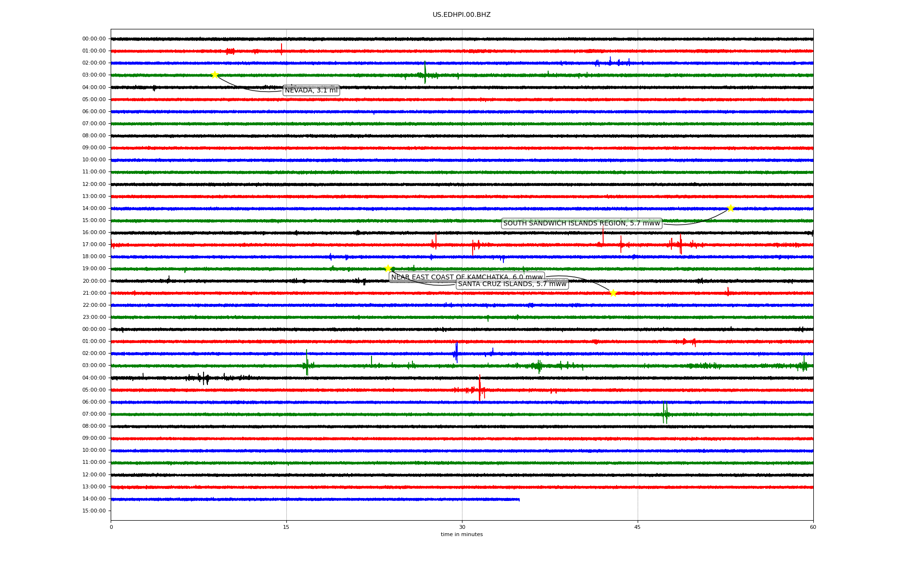Viewport: 924px width, 578px height.
Task: Click the end of blue 14:00:00 partial trace
Action: [x=519, y=499]
